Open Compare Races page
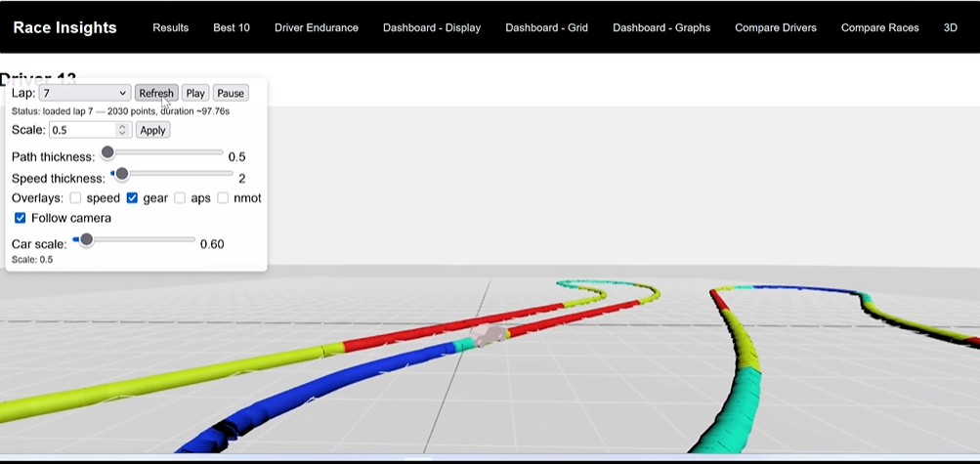Viewport: 980px width, 464px height. click(x=880, y=27)
